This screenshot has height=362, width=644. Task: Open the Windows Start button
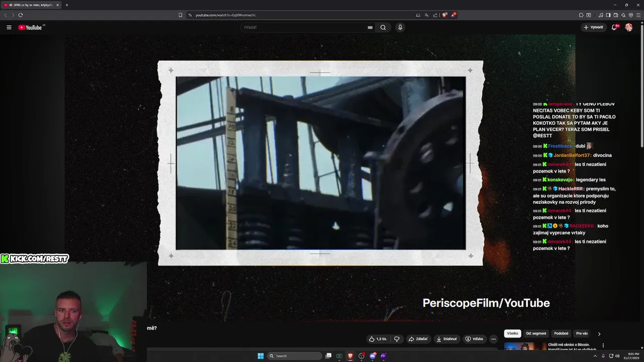[x=261, y=356]
